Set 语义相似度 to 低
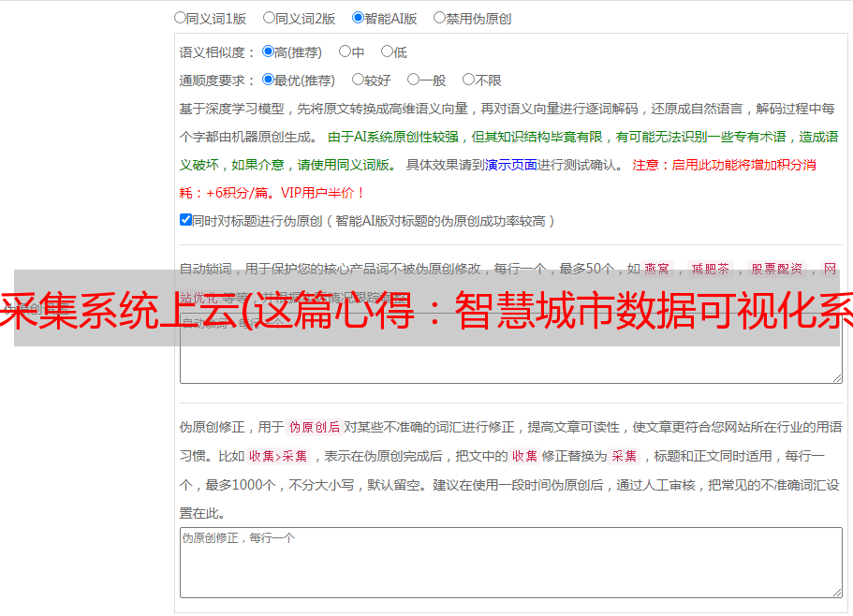 pos(387,51)
